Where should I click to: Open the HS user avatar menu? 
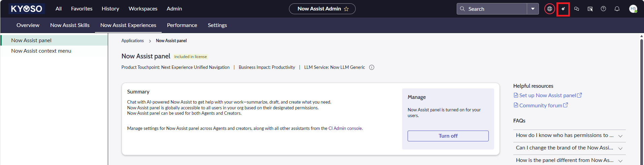(x=633, y=9)
